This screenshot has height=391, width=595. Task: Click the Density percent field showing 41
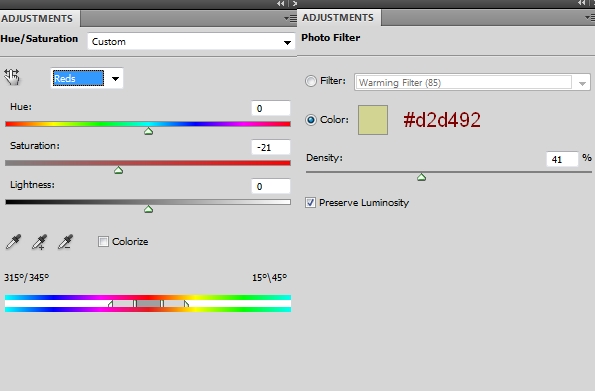pos(562,159)
